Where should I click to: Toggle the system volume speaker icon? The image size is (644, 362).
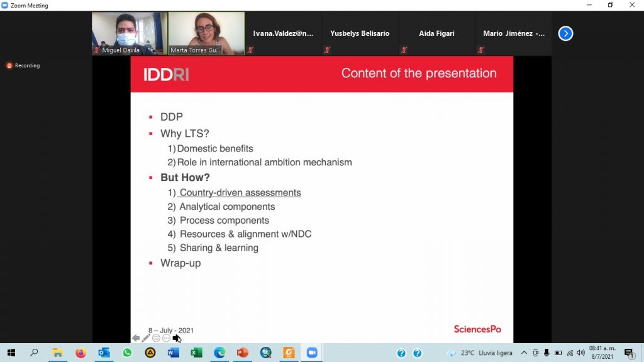click(580, 353)
